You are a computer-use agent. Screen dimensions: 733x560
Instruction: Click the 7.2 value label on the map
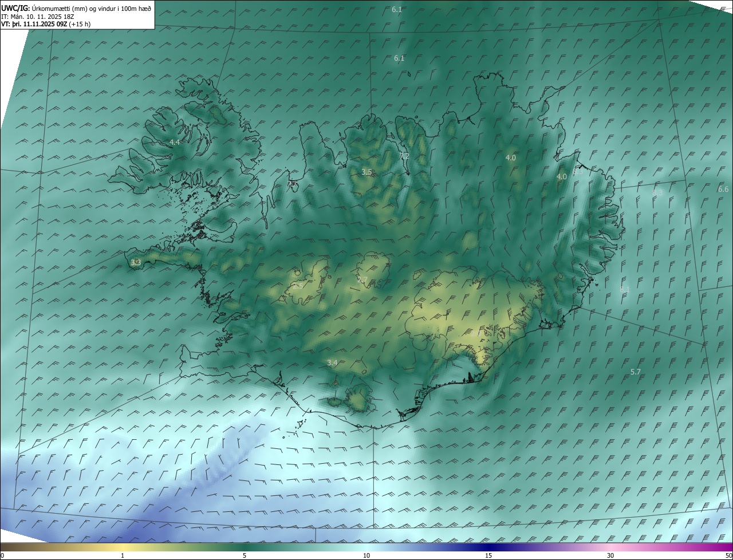tap(404, 156)
